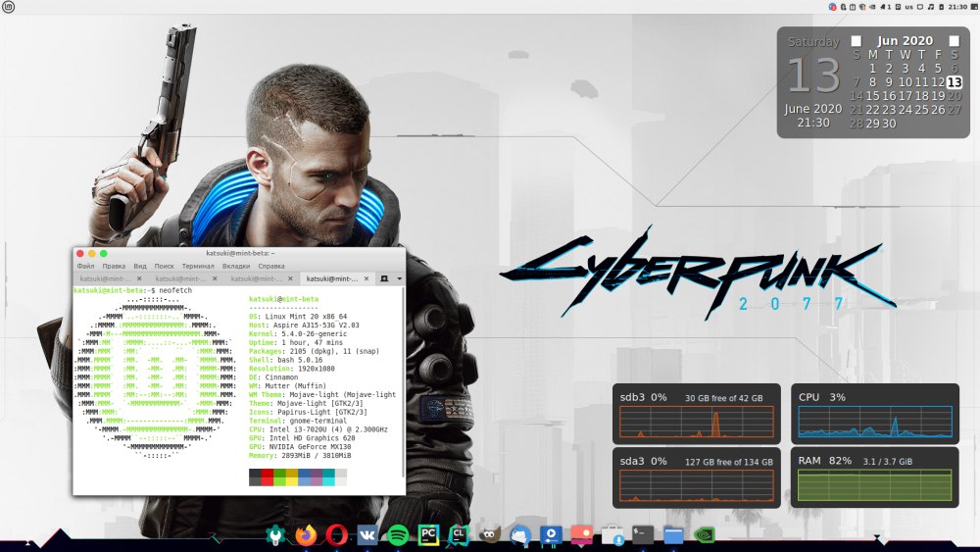The width and height of the screenshot is (980, 552).
Task: Click the 'Uptime: 1 hour, 47 mins' line
Action: tap(296, 342)
